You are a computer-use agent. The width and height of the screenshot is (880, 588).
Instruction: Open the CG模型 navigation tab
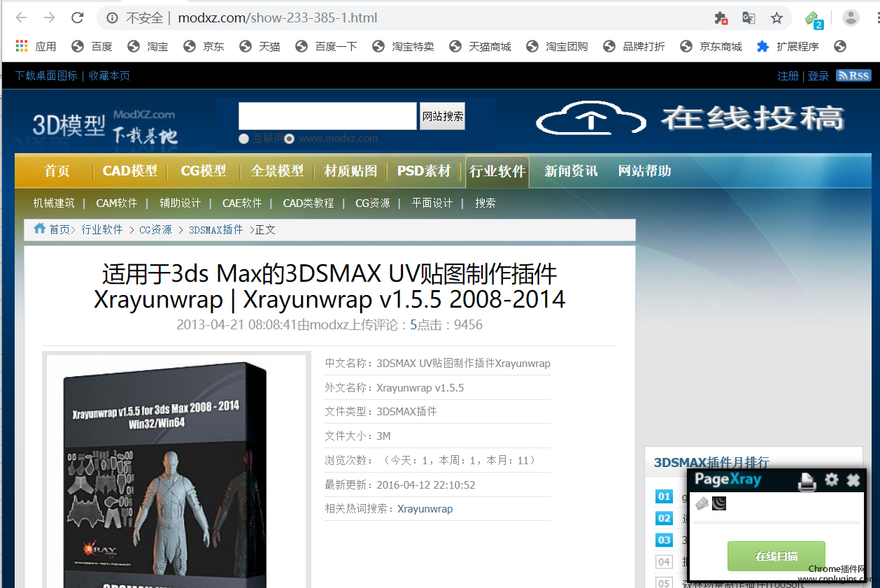tap(204, 171)
